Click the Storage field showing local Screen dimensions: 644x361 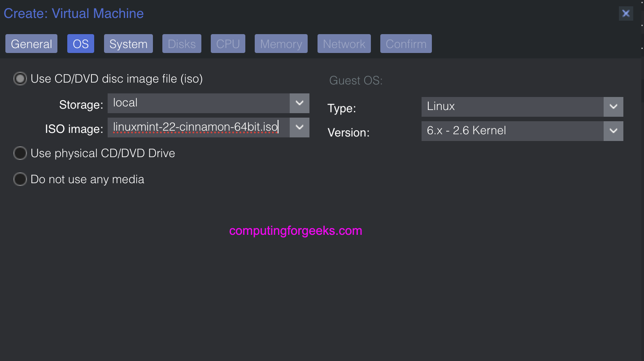click(197, 103)
